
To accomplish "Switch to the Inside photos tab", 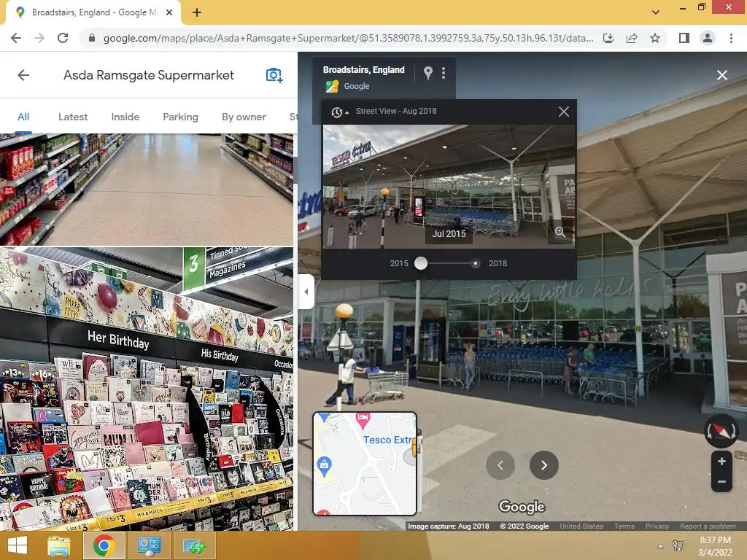I will (x=125, y=117).
